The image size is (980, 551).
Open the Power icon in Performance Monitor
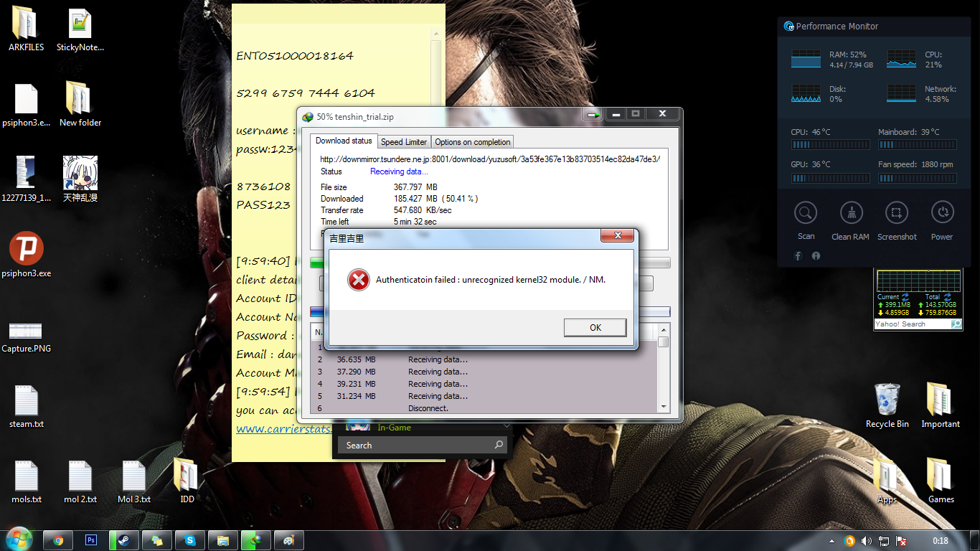[x=942, y=213]
